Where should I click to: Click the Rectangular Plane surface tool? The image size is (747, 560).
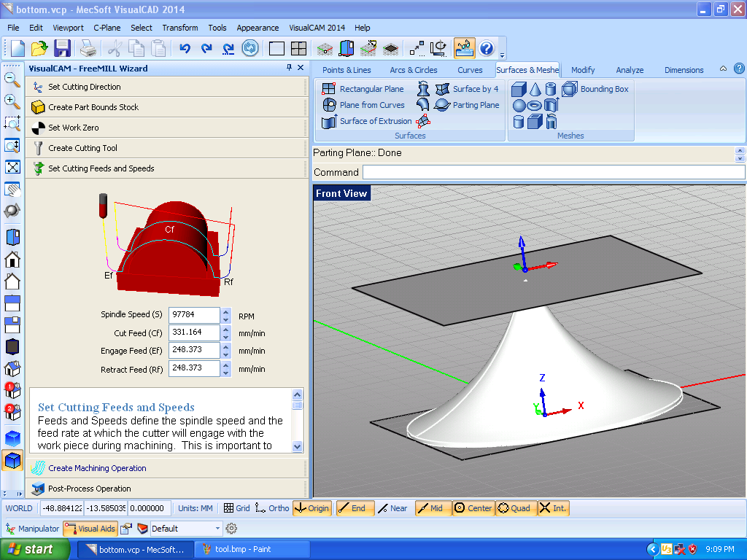point(363,88)
